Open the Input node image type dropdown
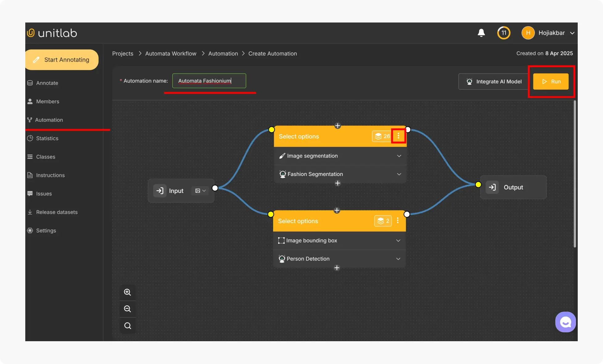Screen dimensions: 603x364 click(x=200, y=191)
